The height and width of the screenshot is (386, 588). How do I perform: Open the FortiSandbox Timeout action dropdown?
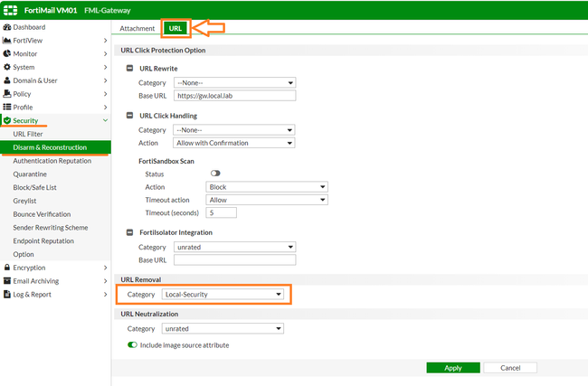pyautogui.click(x=266, y=200)
